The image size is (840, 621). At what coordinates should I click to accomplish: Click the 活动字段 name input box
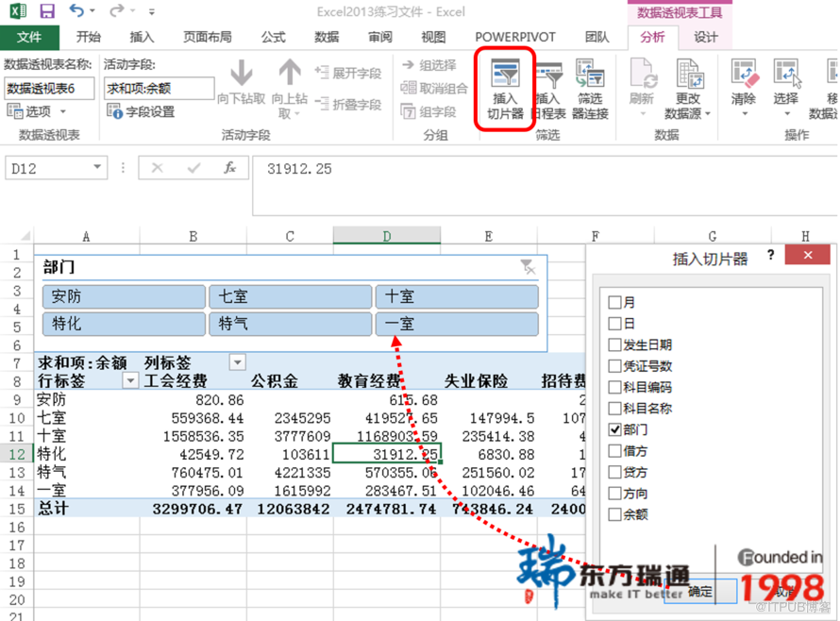(159, 89)
